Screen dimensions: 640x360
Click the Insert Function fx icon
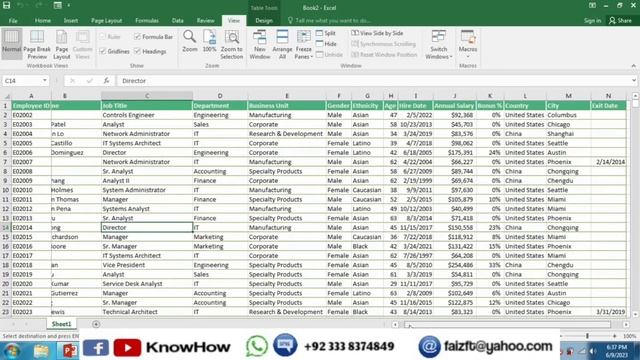tap(107, 81)
